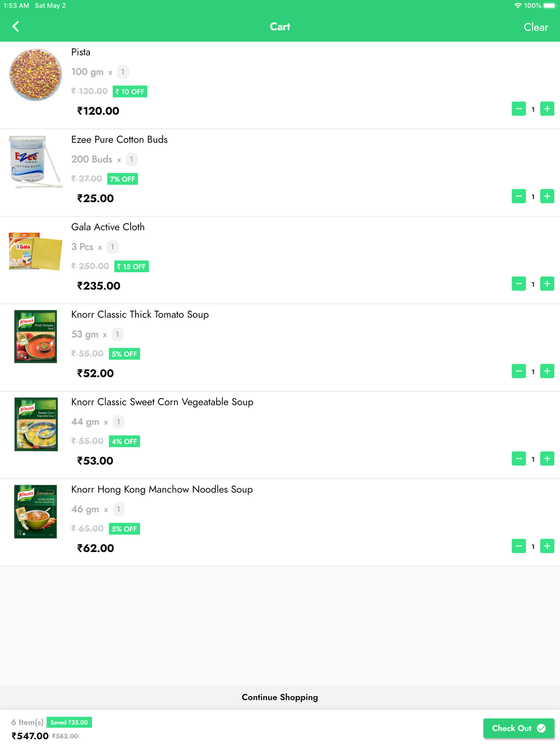Tap Continue Shopping link
This screenshot has height=747, width=560.
pos(280,697)
